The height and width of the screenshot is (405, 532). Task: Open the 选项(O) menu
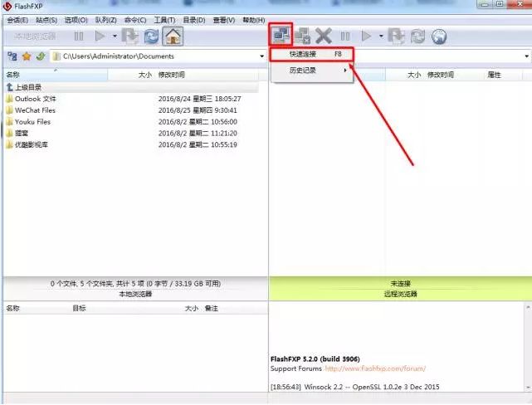(76, 20)
